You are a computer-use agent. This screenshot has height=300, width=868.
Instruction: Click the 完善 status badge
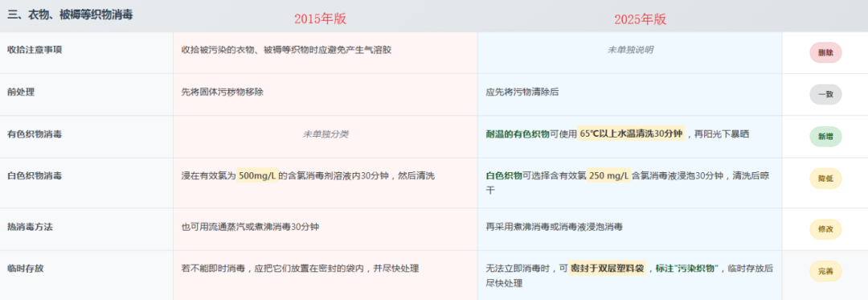825,271
